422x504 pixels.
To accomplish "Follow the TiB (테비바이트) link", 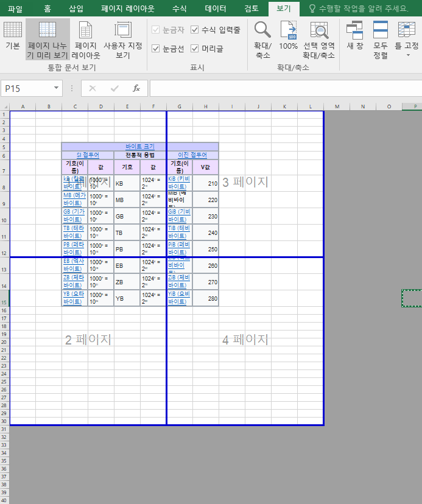I will pos(179,232).
